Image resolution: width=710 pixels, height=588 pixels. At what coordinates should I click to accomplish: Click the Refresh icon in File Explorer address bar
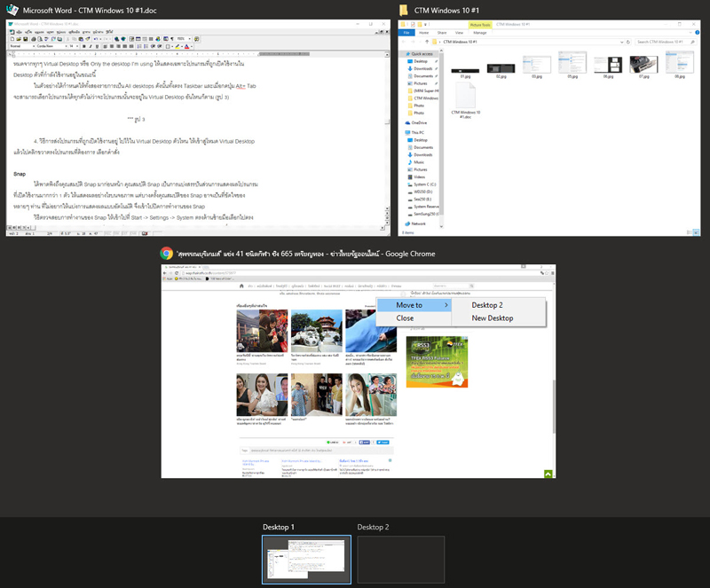coord(628,42)
